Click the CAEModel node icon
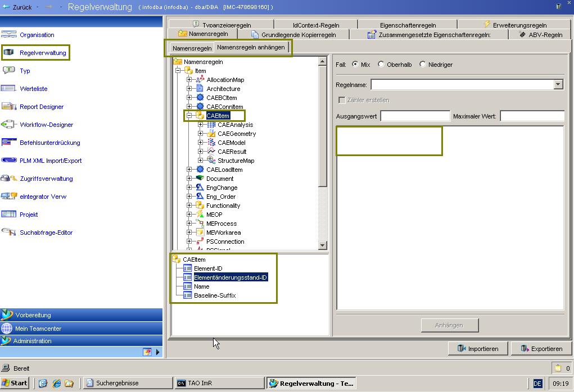574x392 pixels. 211,143
